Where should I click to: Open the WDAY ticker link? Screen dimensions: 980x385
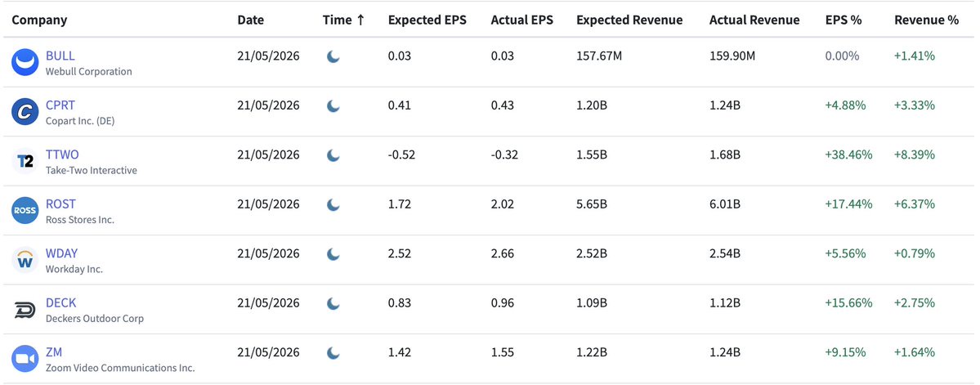point(62,253)
